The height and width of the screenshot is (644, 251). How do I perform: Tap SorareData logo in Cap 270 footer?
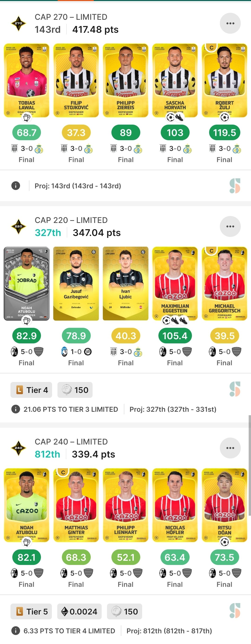[x=235, y=186]
